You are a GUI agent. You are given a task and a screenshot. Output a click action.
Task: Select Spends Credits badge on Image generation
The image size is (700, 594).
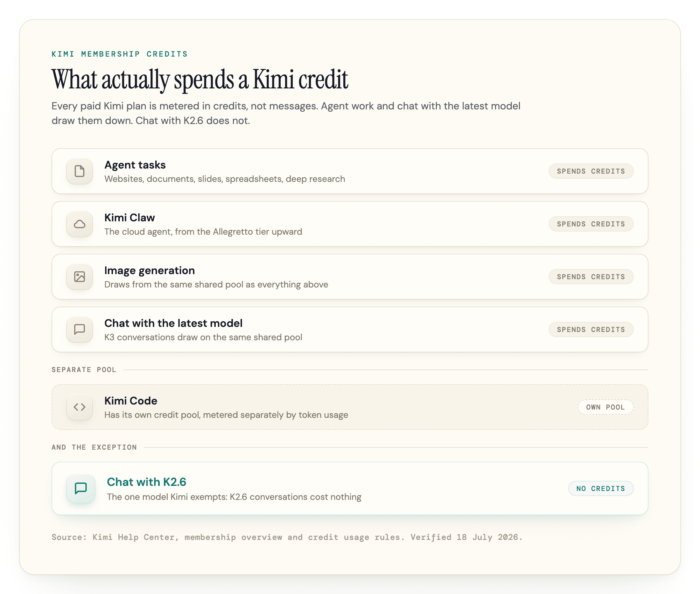click(591, 277)
